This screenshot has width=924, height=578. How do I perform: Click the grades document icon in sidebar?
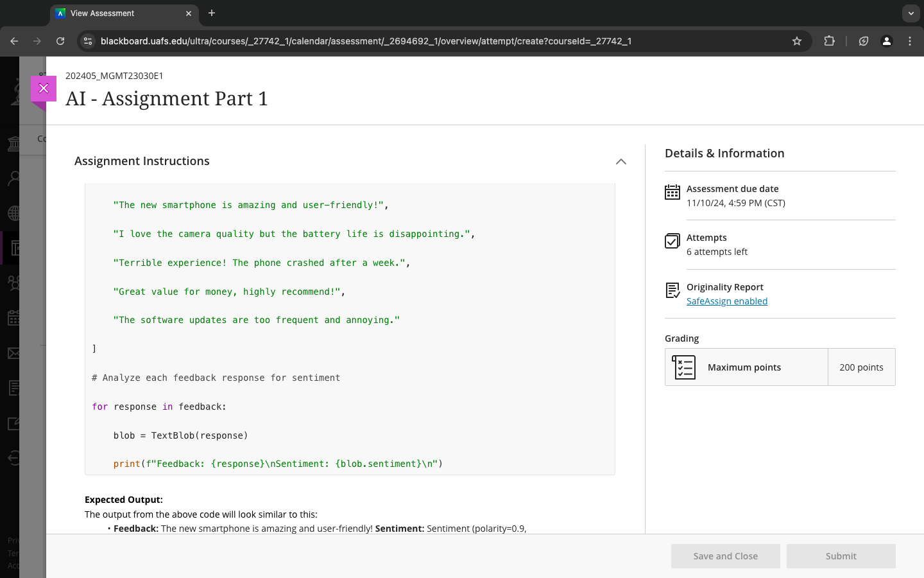coord(14,387)
